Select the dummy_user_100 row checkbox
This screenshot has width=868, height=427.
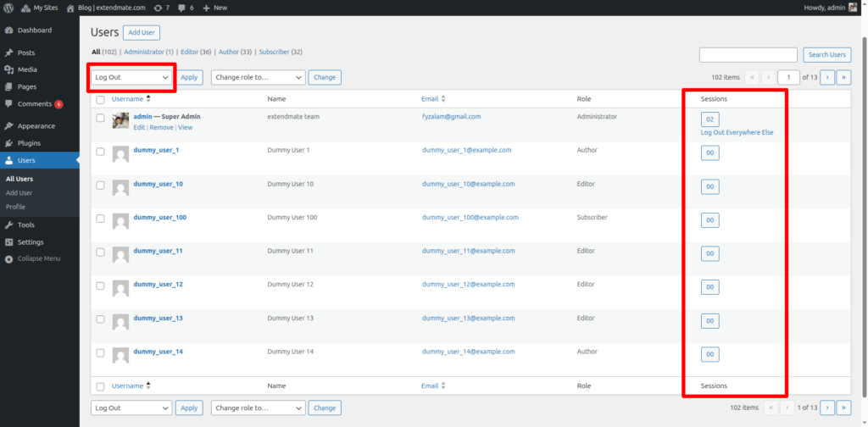[x=100, y=219]
